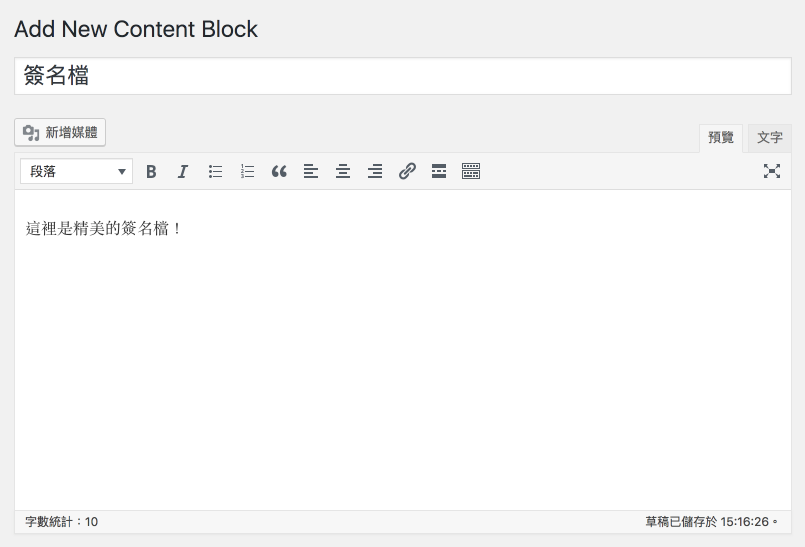
Task: Enter distraction-free fullscreen mode
Action: pyautogui.click(x=772, y=171)
